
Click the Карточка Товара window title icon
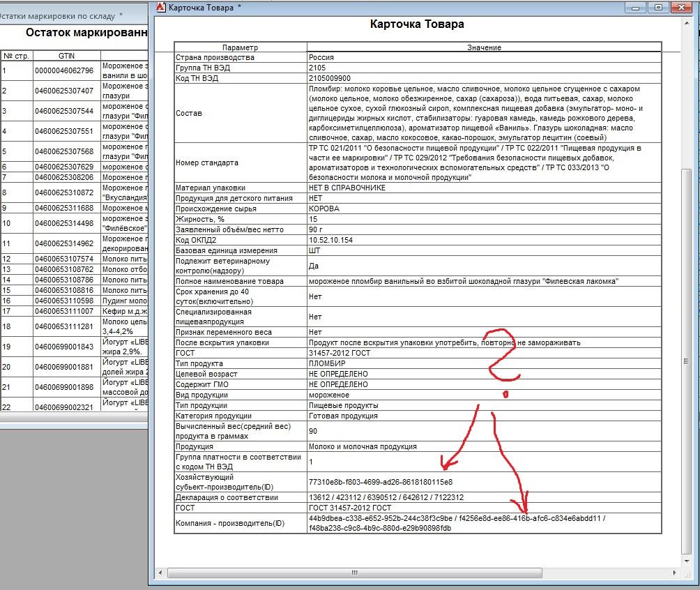(x=161, y=7)
